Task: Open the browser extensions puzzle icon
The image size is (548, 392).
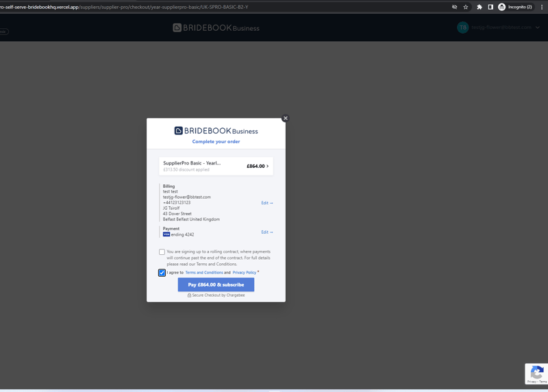Action: [480, 7]
